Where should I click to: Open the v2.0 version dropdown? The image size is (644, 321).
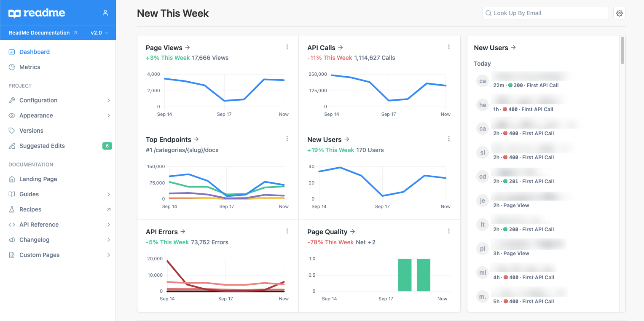100,33
